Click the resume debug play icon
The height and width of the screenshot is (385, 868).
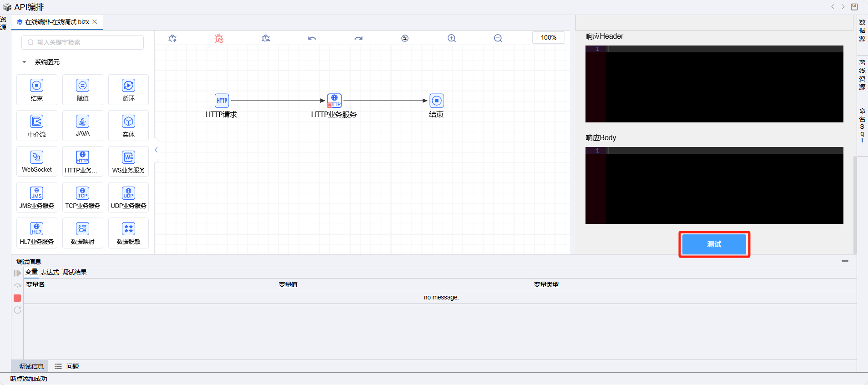[x=17, y=273]
